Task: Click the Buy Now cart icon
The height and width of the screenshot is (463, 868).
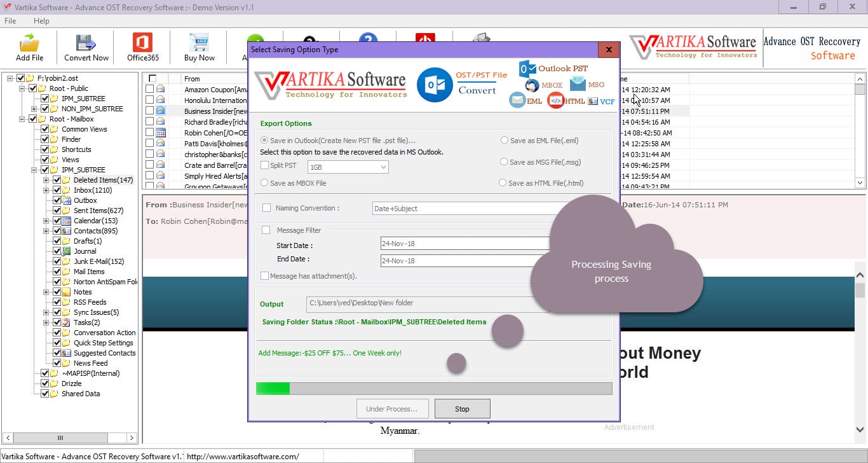Action: [199, 43]
